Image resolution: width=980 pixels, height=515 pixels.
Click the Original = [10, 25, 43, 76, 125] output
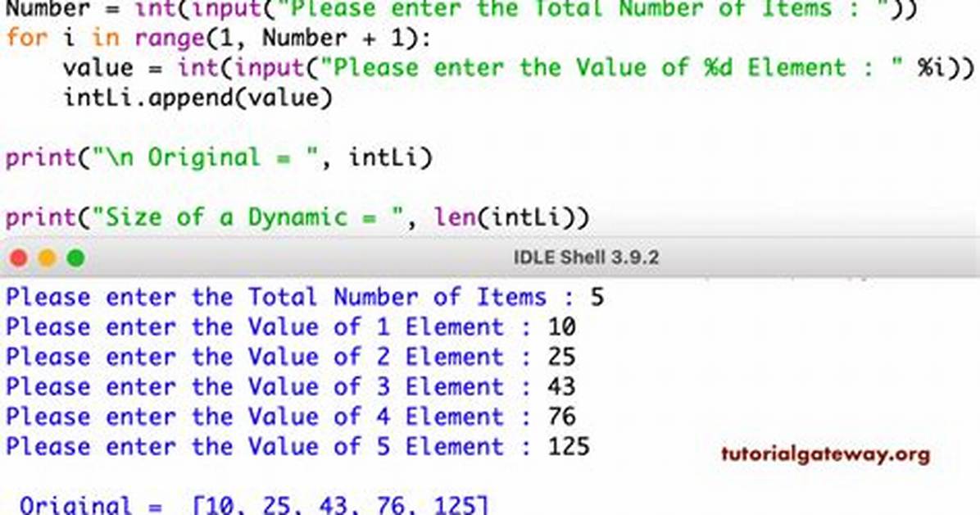[x=254, y=504]
